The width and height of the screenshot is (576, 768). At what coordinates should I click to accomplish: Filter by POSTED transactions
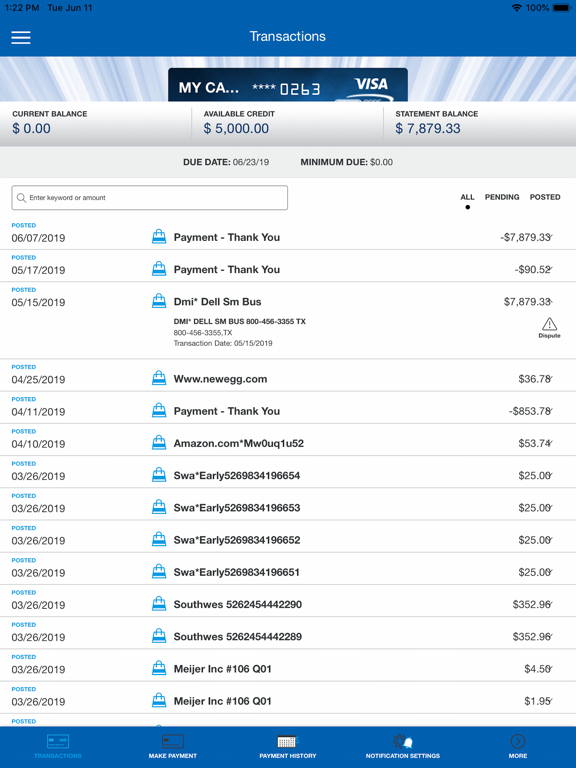coord(545,197)
